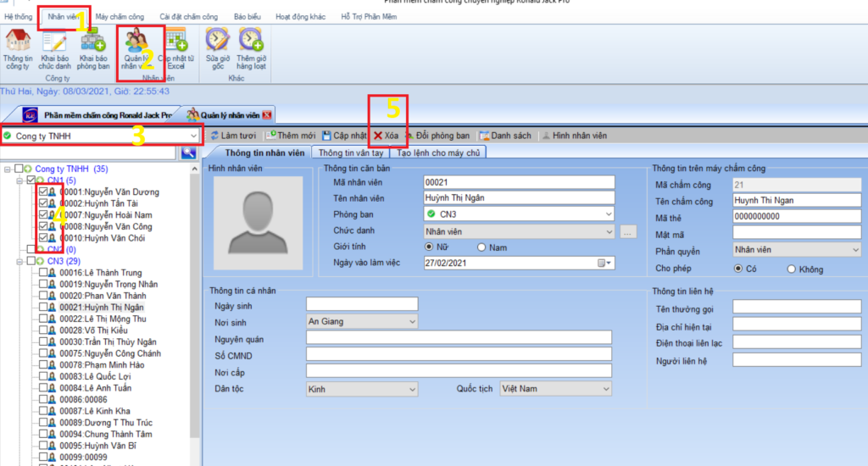Open the Hoạt động khác menu
The height and width of the screenshot is (466, 868).
point(301,17)
